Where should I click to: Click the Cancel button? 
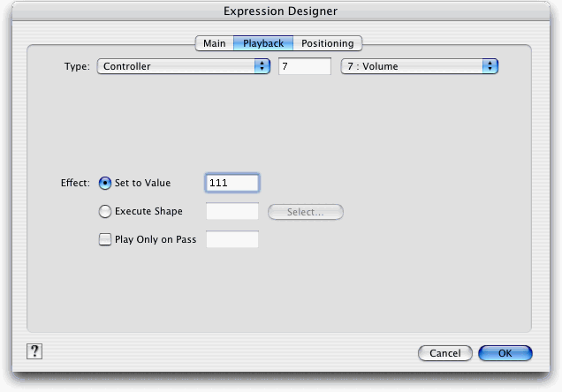point(444,353)
